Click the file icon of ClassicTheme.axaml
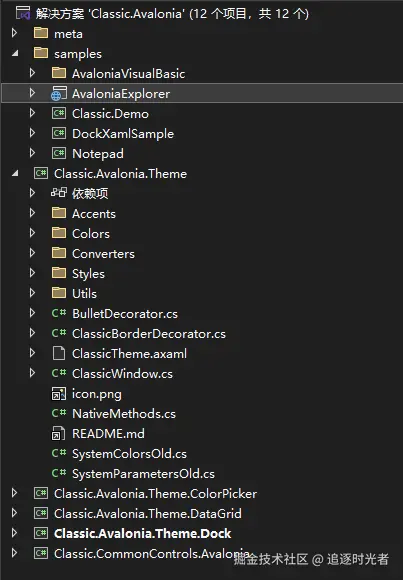 59,353
